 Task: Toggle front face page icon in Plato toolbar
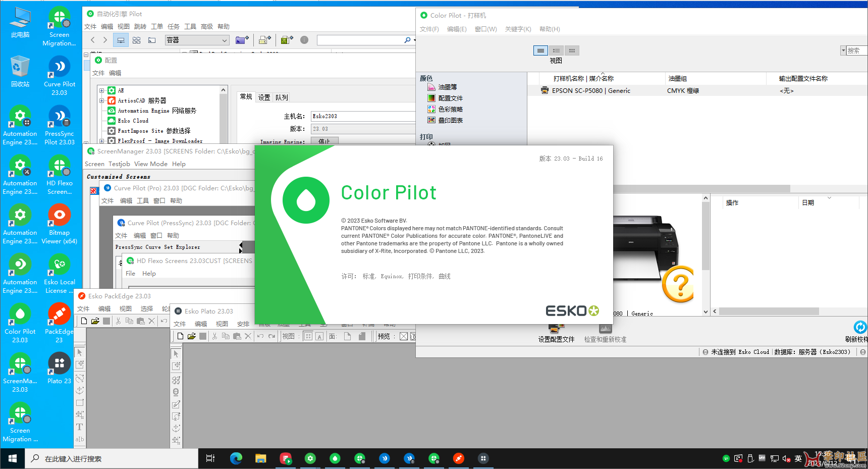[x=347, y=336]
